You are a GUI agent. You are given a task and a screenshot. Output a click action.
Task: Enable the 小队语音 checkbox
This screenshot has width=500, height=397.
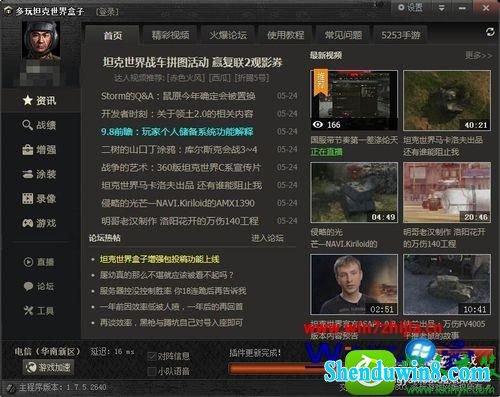pyautogui.click(x=152, y=371)
